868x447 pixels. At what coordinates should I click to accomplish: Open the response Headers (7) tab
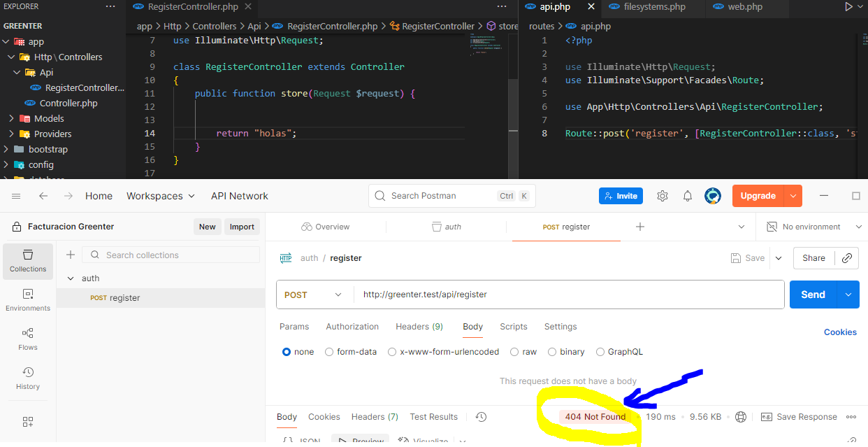(375, 417)
